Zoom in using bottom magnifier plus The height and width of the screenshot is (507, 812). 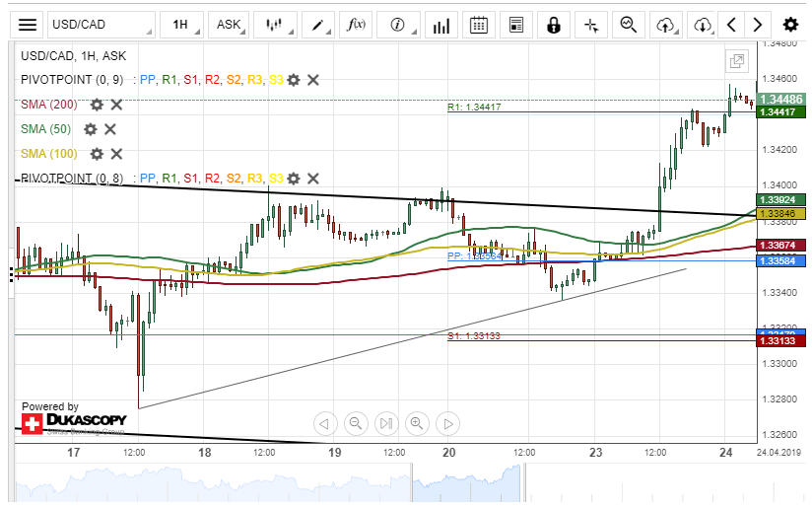point(417,424)
